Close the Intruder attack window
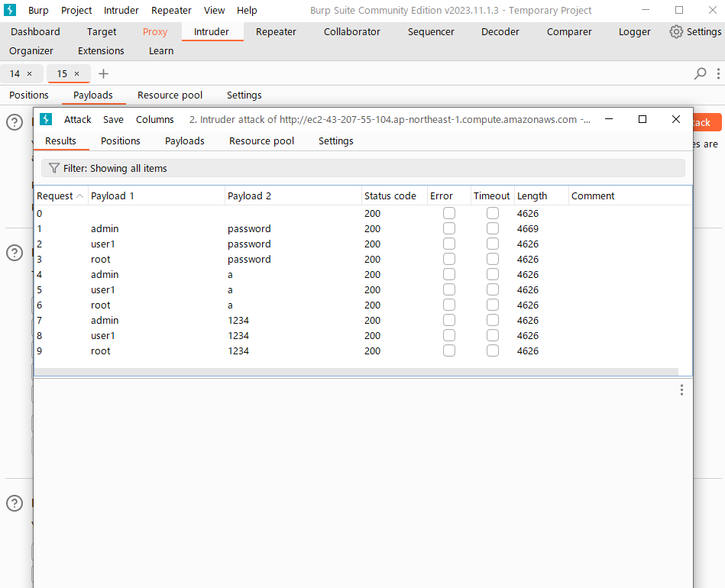Image resolution: width=725 pixels, height=588 pixels. [x=675, y=119]
